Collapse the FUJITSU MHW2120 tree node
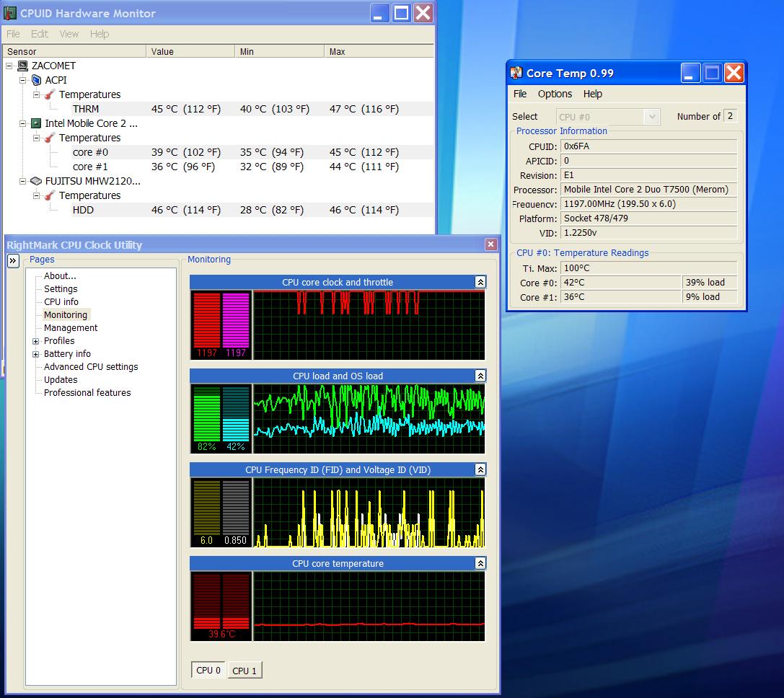Viewport: 784px width, 698px height. (22, 181)
